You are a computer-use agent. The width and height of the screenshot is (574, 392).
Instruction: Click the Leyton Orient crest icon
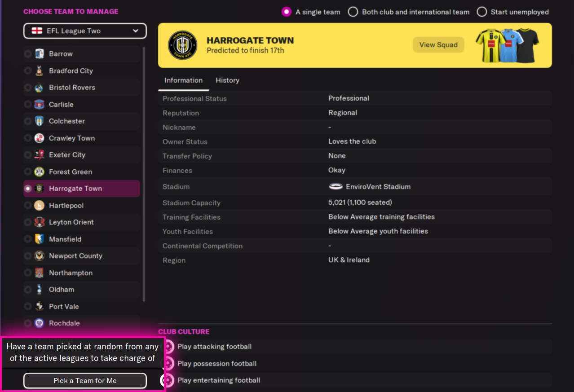tap(40, 222)
